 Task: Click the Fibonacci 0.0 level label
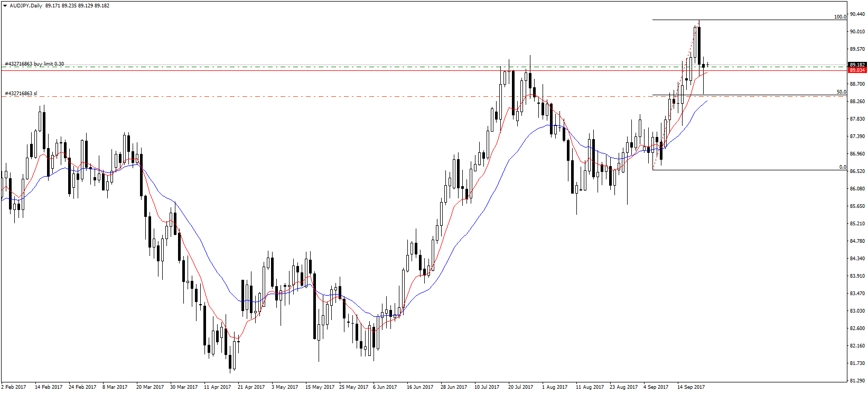843,167
